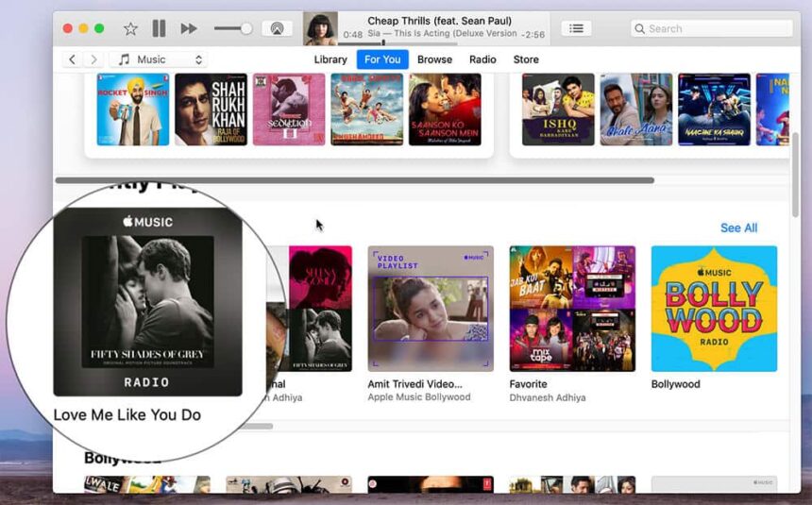Open the Saanson Ko Saanson Mein cover
The width and height of the screenshot is (812, 505).
click(445, 109)
